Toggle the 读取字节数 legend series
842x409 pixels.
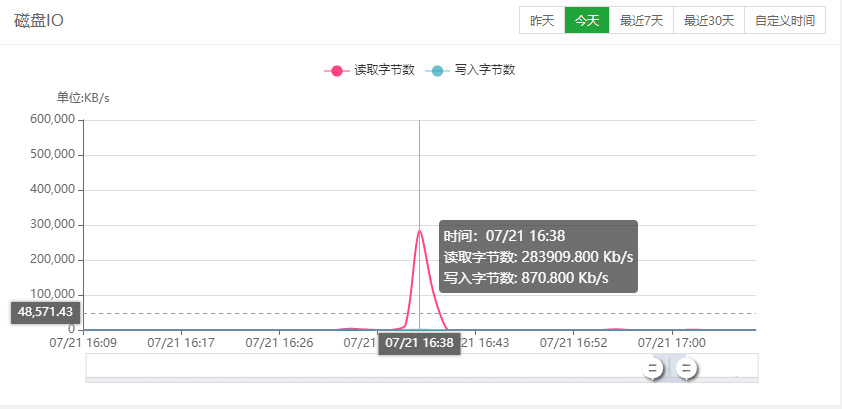click(370, 70)
